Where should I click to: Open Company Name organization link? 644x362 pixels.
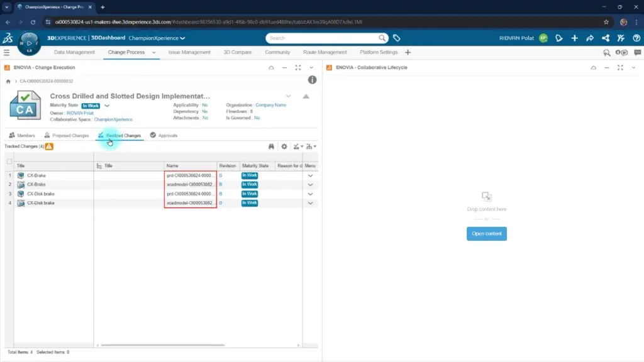[x=270, y=105]
